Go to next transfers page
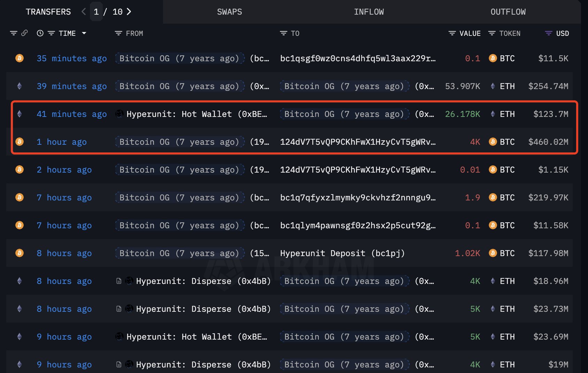The image size is (588, 373). click(x=129, y=11)
